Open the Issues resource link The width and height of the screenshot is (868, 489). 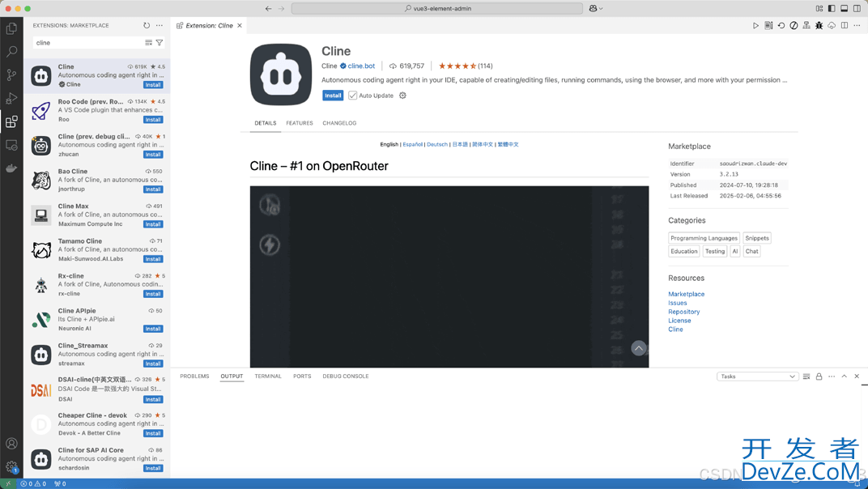pos(677,303)
